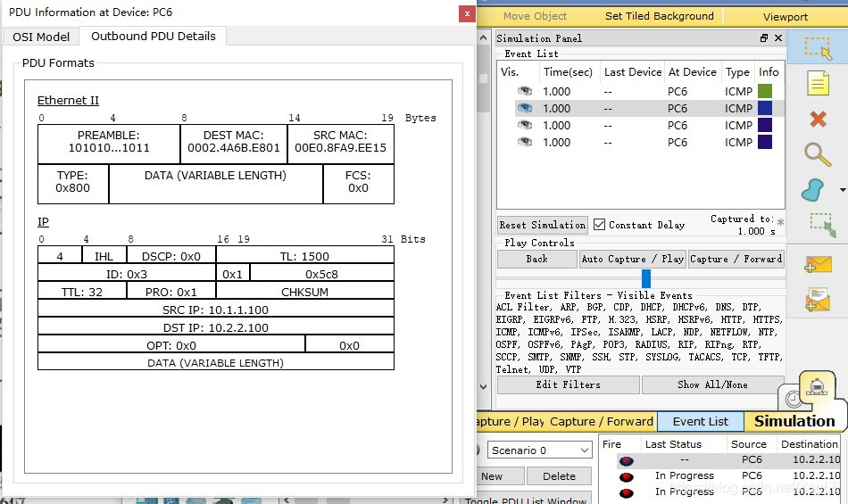Click Capture / Forward in Play Controls
Viewport: 848px width, 504px height.
pyautogui.click(x=736, y=259)
